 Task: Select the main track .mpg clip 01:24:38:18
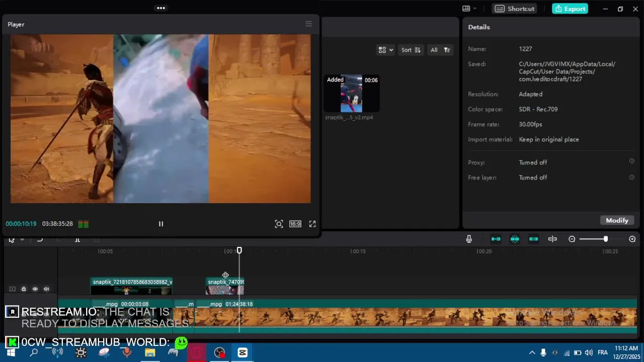[416, 316]
